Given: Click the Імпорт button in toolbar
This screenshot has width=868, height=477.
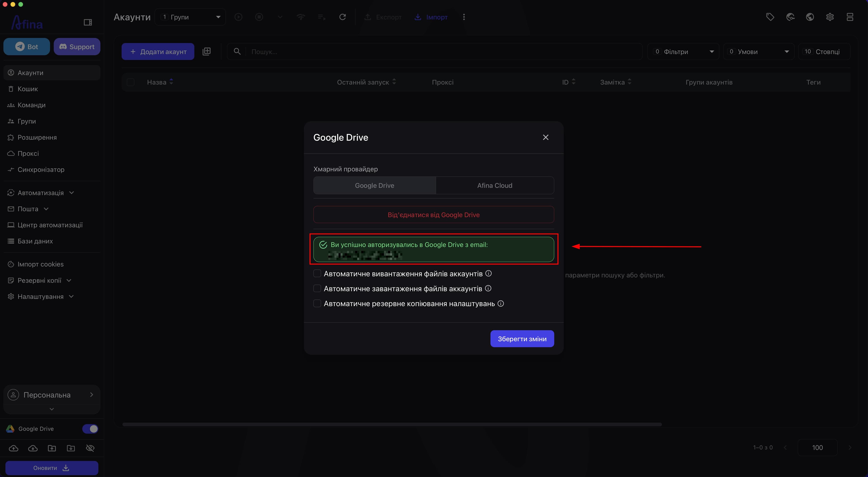Looking at the screenshot, I should [431, 17].
